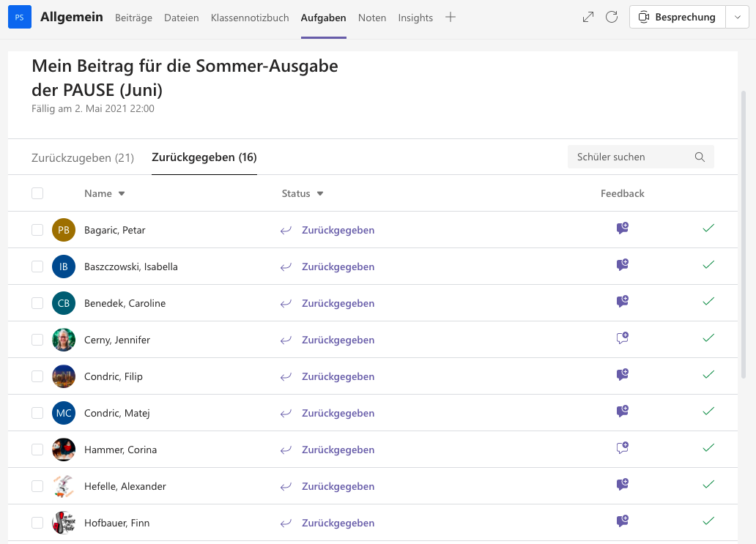Sort by Name column dropdown
Image resolution: width=756 pixels, height=544 pixels.
pyautogui.click(x=122, y=194)
